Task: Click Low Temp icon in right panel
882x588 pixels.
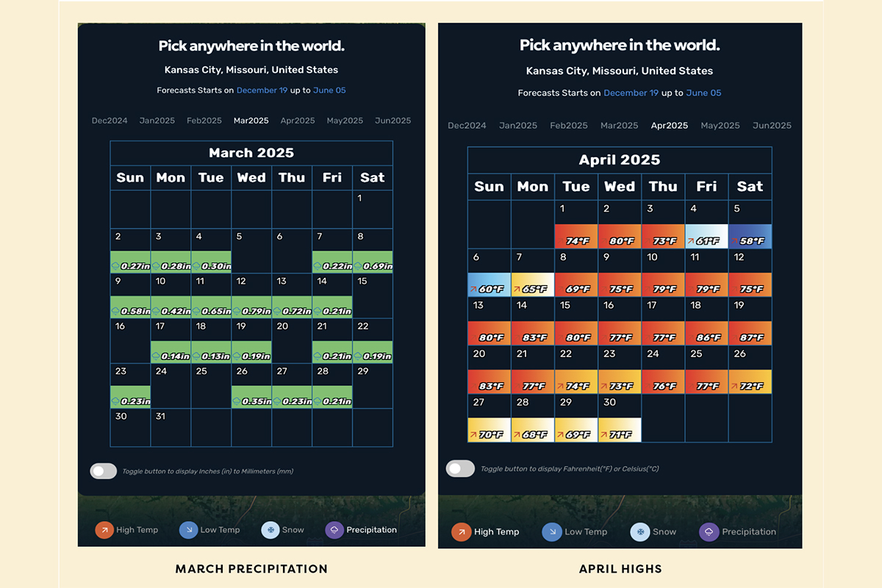Action: click(x=552, y=532)
